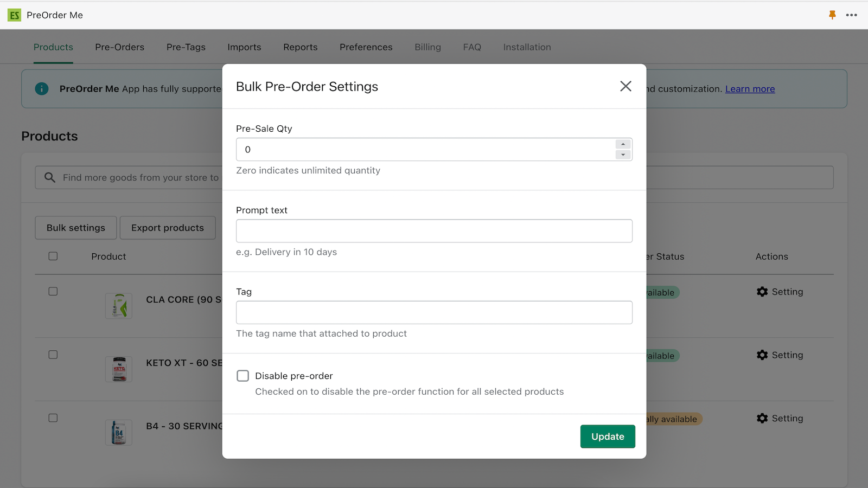
Task: Open the Setting gear for KETO XT
Action: pyautogui.click(x=762, y=355)
